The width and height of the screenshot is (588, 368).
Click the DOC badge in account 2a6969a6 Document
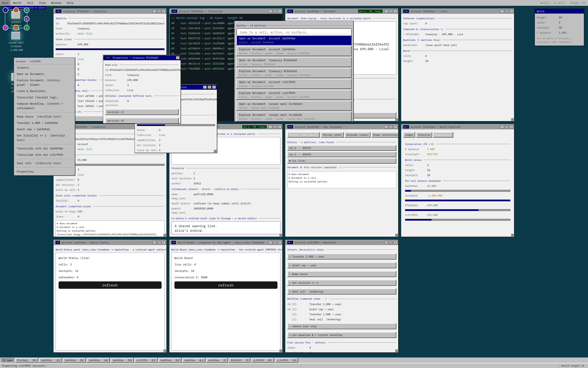[x=290, y=11]
